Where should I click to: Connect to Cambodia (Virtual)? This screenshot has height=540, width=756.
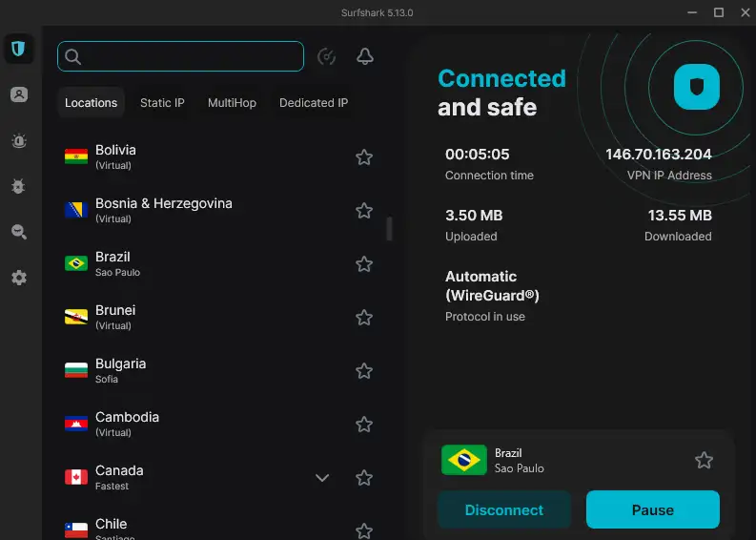tap(219, 425)
